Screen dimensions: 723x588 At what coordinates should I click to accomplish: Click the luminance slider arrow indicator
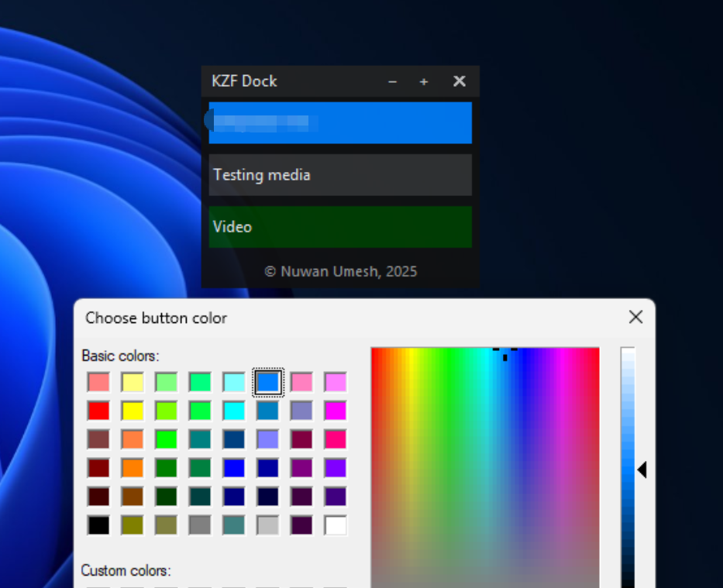tap(642, 469)
